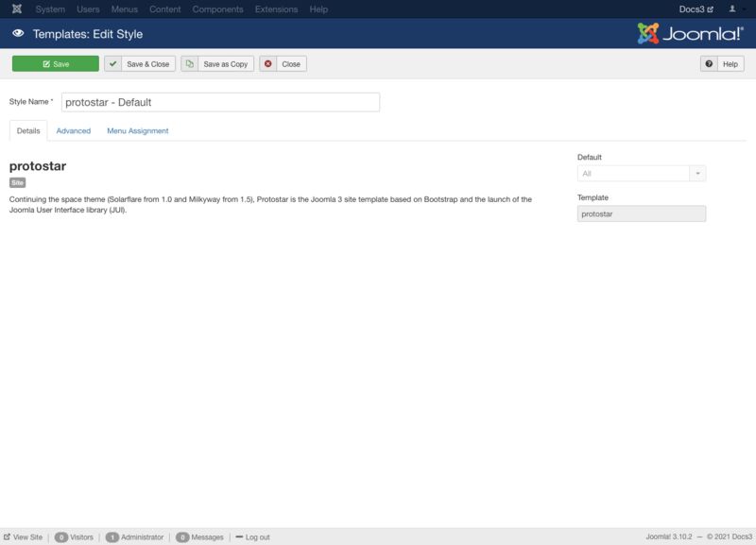
Task: Click the Visitors count badge
Action: click(61, 537)
